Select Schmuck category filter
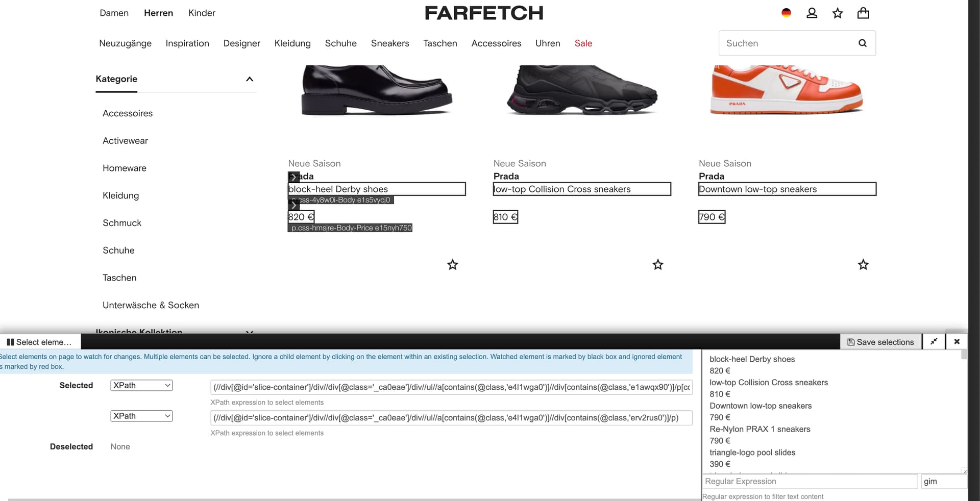Viewport: 980px width, 501px height. click(122, 223)
